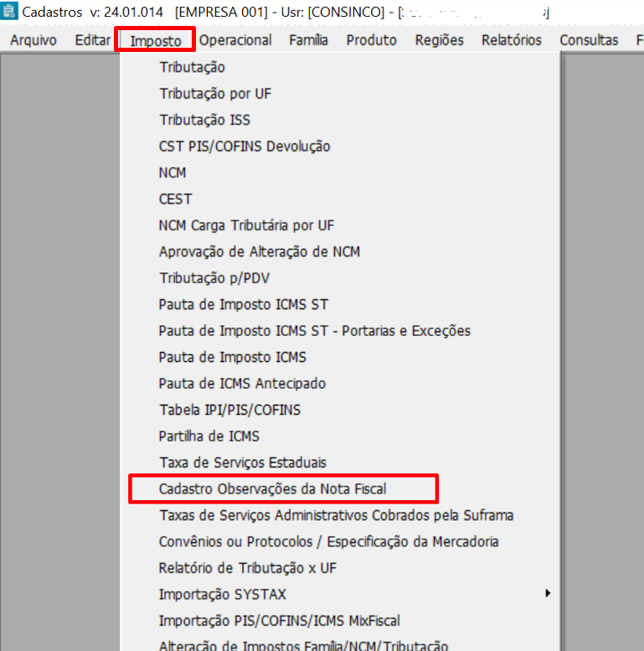
Task: Open the Produto menu
Action: [371, 40]
